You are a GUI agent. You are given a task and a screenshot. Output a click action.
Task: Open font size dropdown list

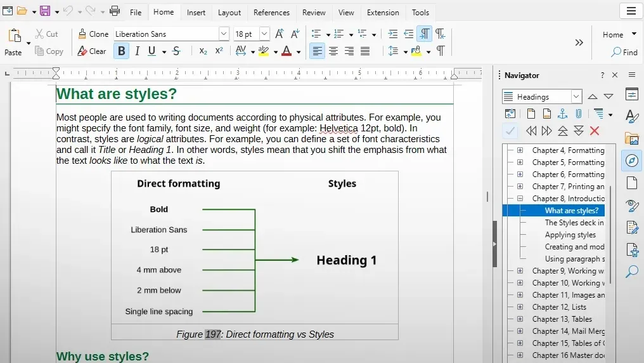coord(264,34)
